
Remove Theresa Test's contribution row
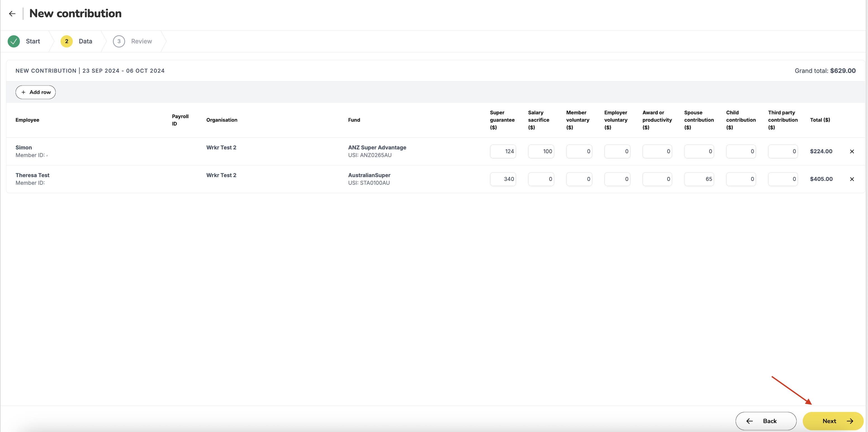click(x=852, y=179)
